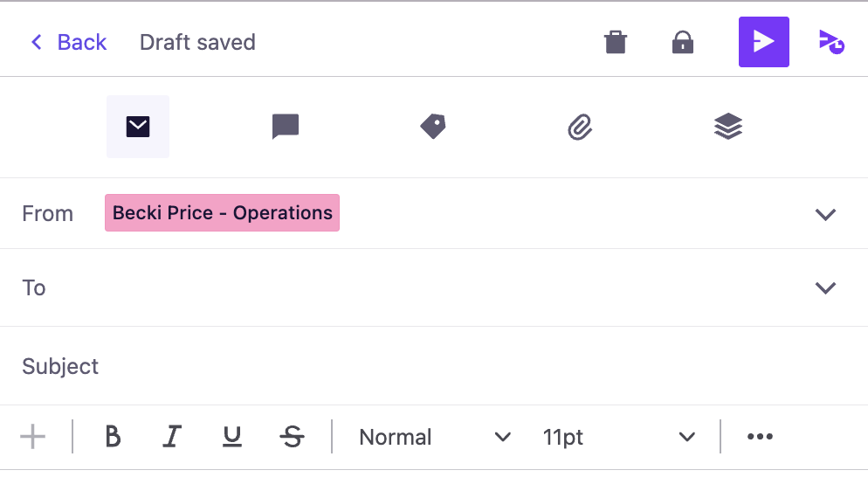Go back using the Back link
Screen dimensions: 868x498
[68, 42]
